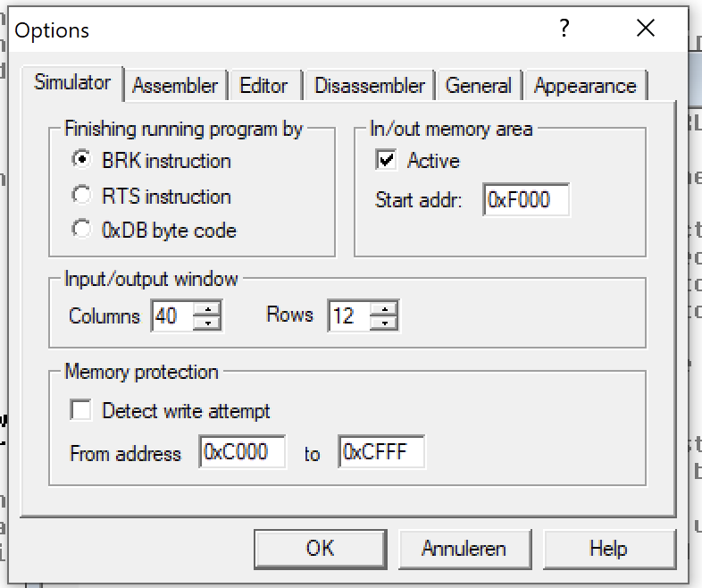Click the From address input field
Image resolution: width=702 pixels, height=588 pixels.
(243, 452)
